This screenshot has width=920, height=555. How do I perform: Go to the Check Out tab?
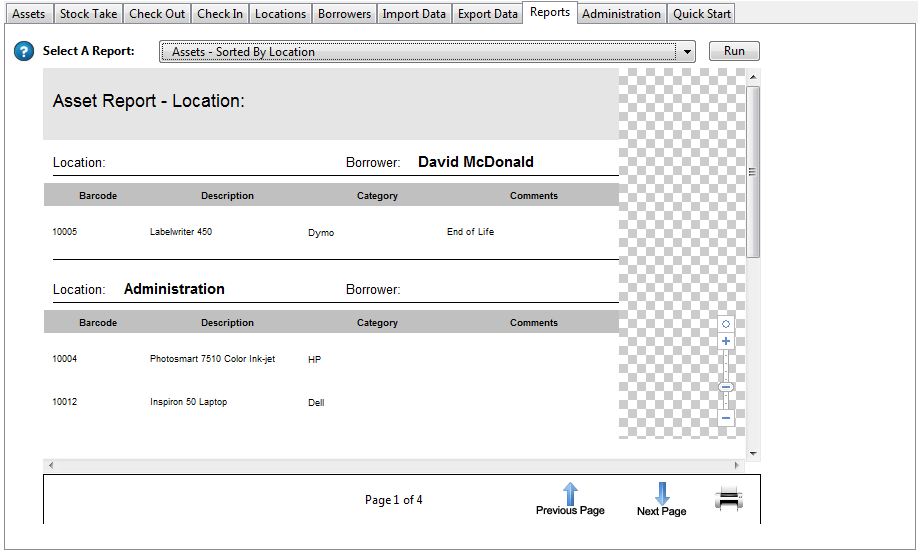tap(157, 14)
